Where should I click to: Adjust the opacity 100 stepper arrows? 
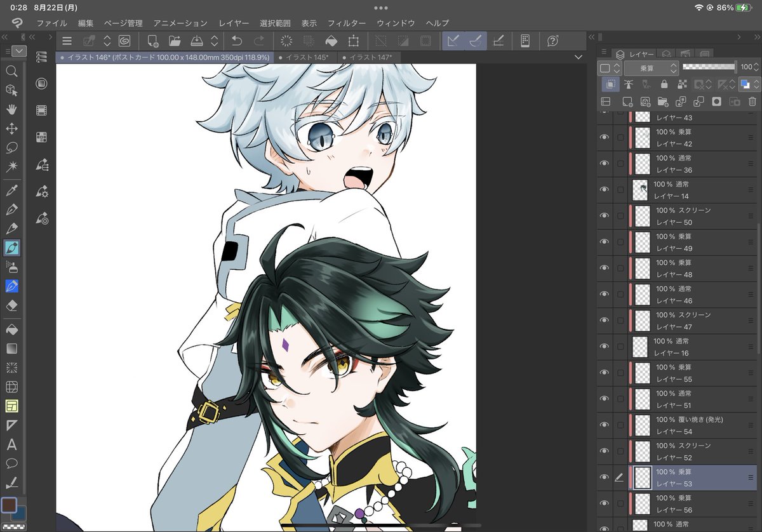[x=756, y=67]
